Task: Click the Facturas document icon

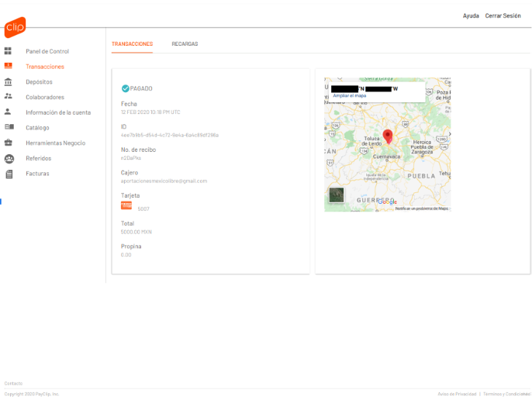Action: tap(9, 174)
